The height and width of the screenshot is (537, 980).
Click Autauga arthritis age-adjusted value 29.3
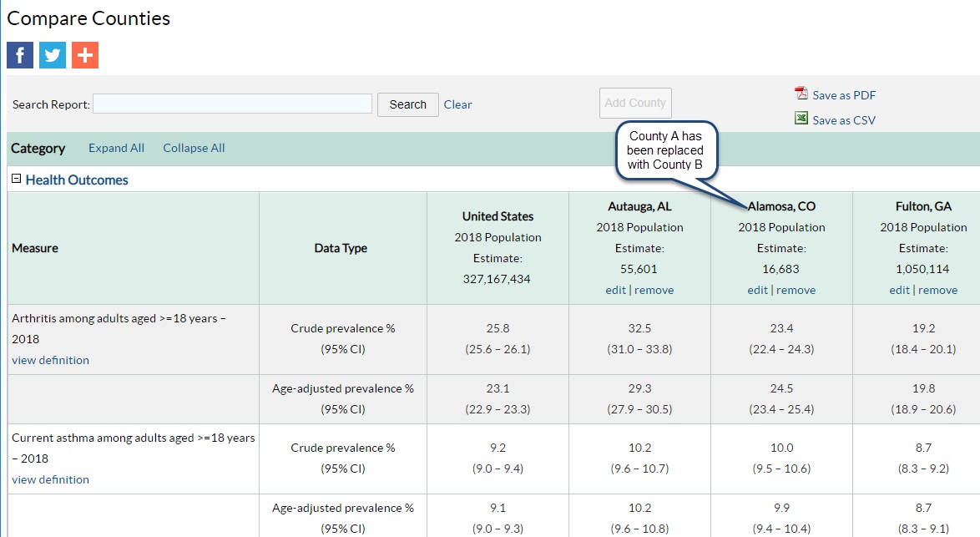pyautogui.click(x=639, y=388)
